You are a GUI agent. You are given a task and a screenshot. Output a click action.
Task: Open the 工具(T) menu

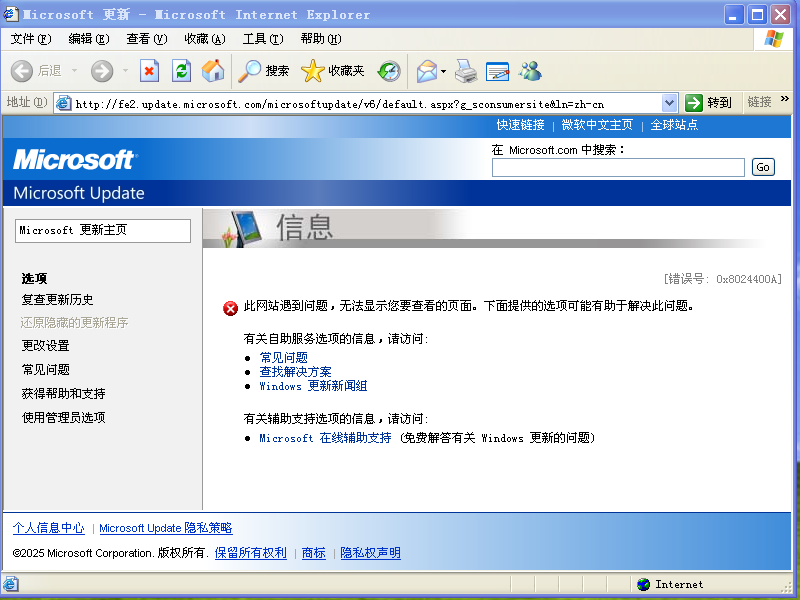[x=263, y=39]
